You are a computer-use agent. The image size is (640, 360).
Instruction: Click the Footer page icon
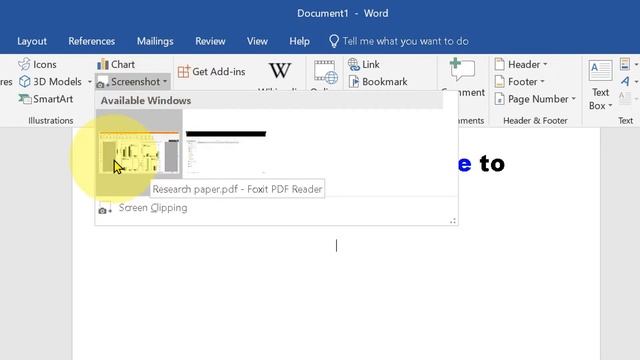(x=499, y=82)
